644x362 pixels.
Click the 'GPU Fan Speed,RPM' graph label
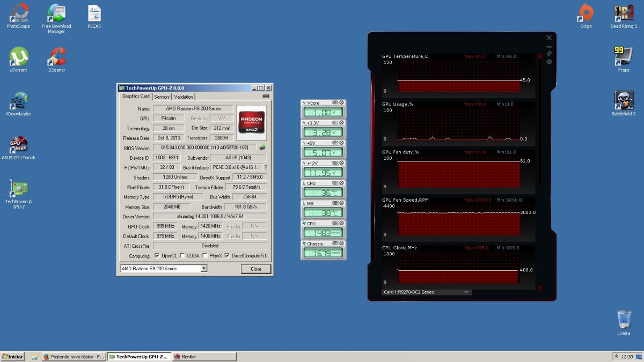(x=405, y=200)
